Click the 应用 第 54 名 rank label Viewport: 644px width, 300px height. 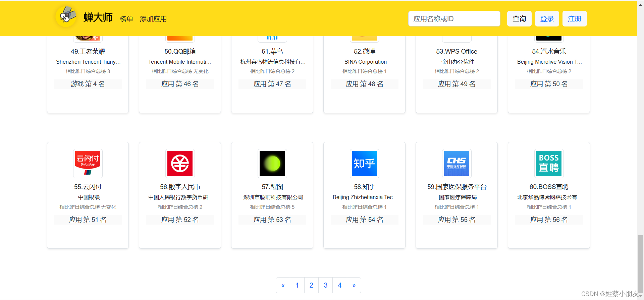coord(365,220)
